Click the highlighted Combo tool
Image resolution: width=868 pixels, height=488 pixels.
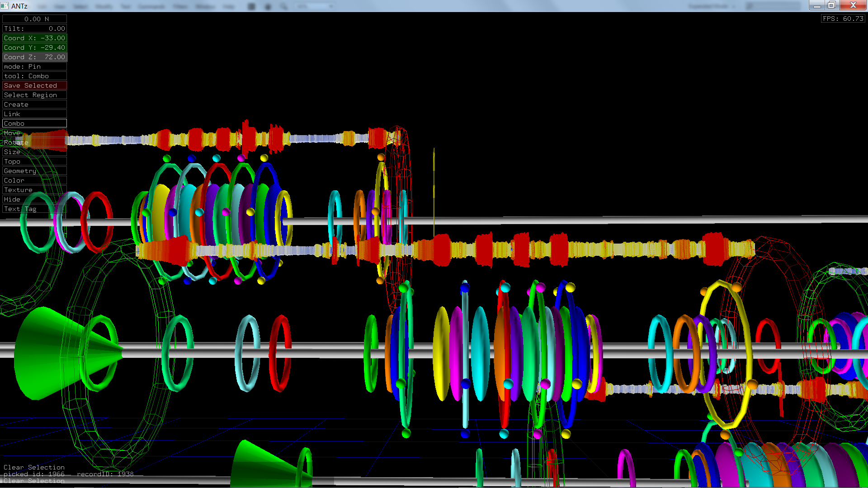pyautogui.click(x=34, y=123)
